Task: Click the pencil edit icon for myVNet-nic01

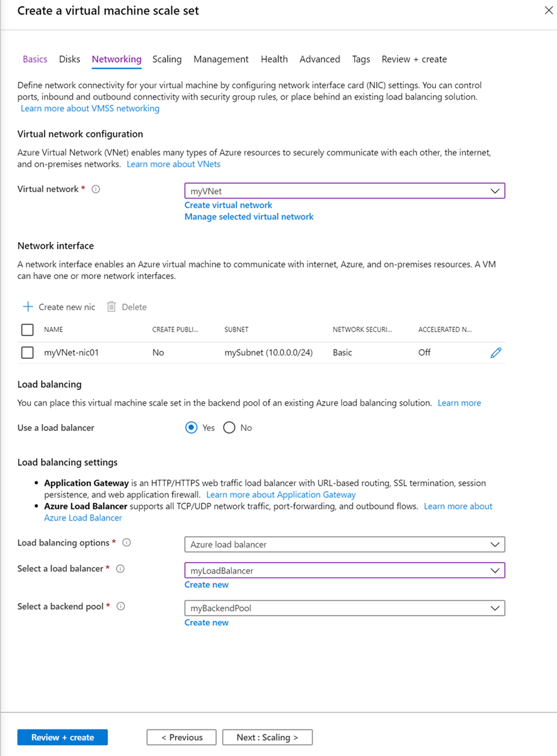Action: tap(496, 353)
